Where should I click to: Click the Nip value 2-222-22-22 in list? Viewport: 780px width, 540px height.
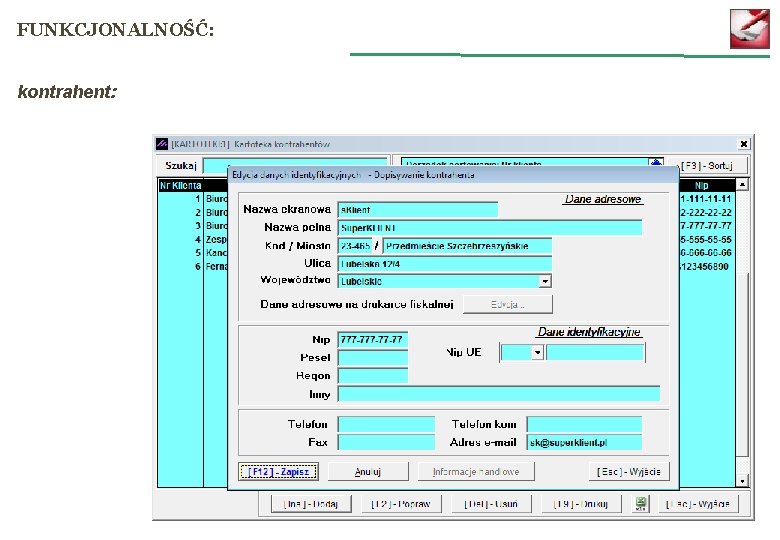point(705,212)
